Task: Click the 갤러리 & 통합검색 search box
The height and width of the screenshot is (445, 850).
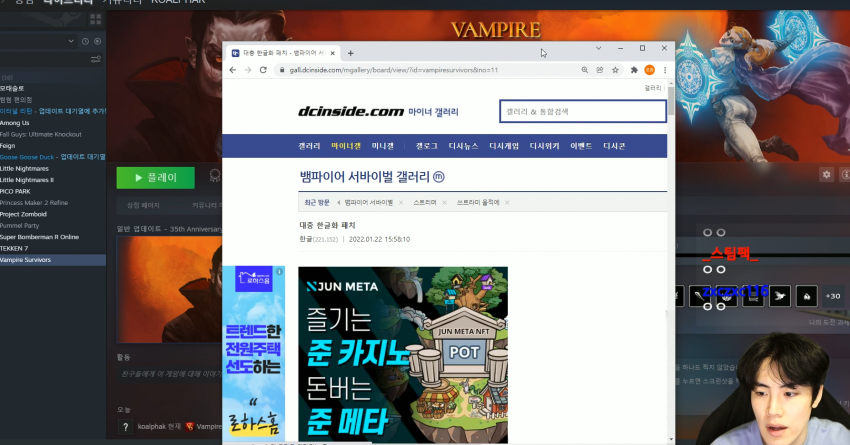Action: coord(583,112)
